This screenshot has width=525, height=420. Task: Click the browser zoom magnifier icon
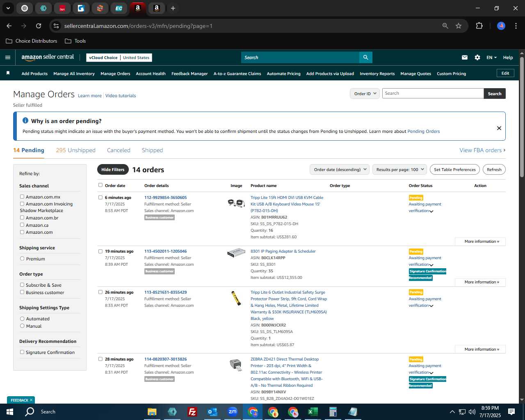(445, 26)
